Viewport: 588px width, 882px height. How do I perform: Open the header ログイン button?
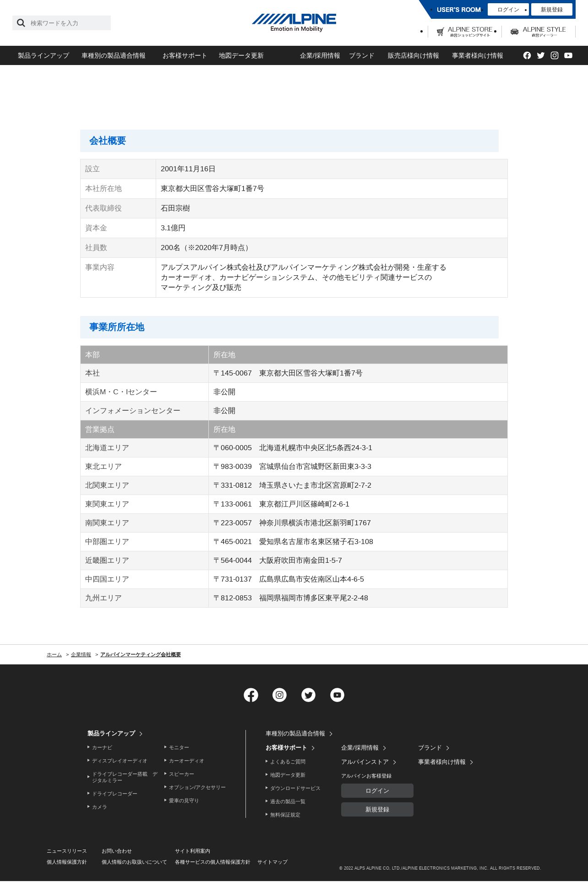pos(508,10)
